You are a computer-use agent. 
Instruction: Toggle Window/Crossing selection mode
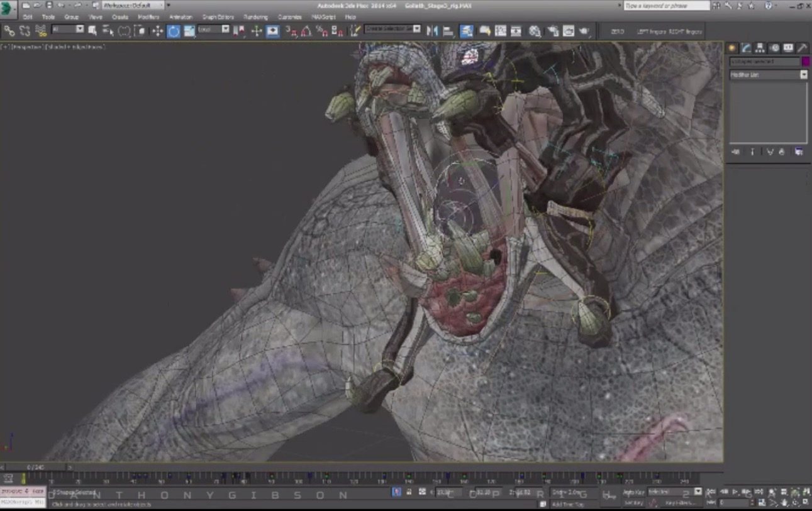coord(140,30)
